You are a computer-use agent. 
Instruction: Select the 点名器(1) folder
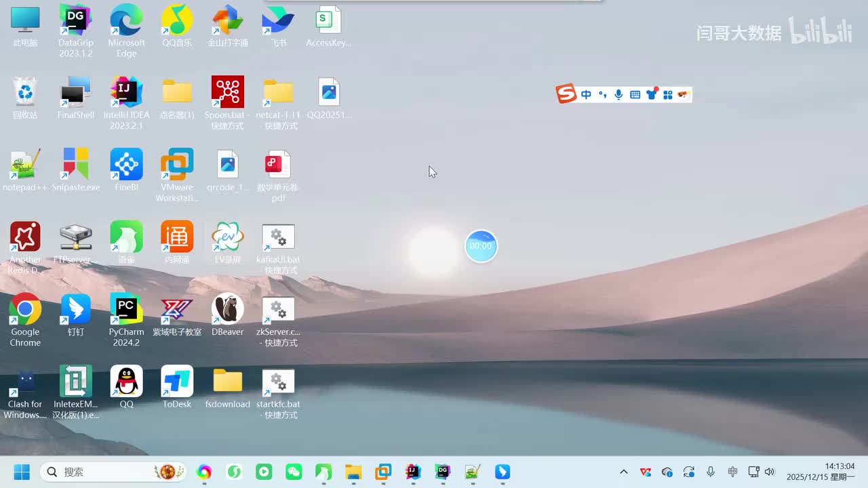[177, 98]
